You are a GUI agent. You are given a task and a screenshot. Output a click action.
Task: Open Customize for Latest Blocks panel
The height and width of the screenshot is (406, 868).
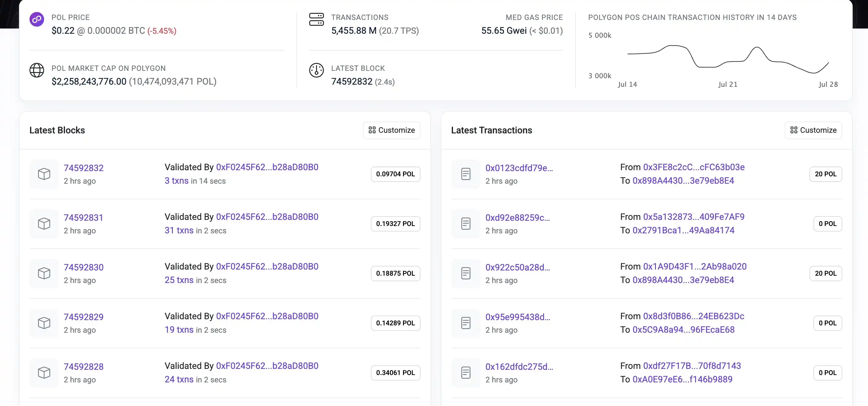391,130
